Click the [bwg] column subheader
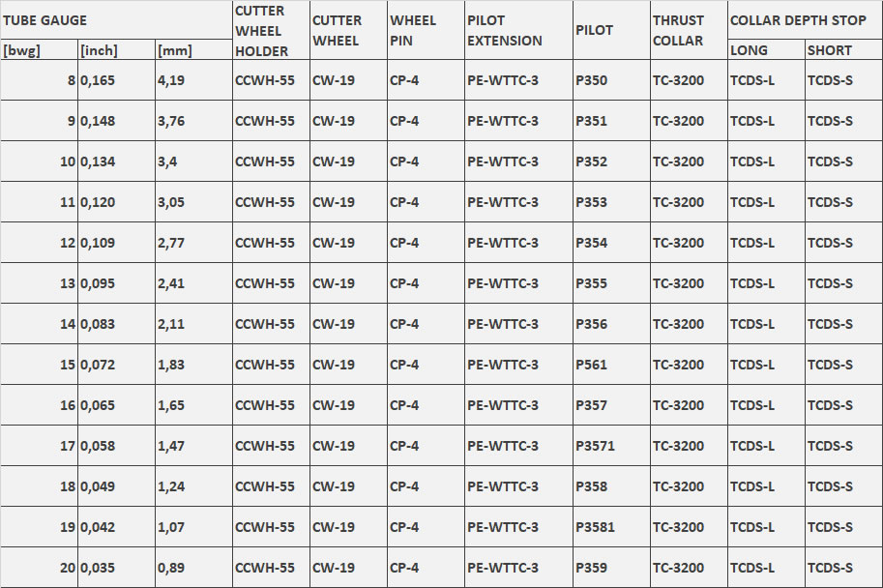 (x=39, y=50)
